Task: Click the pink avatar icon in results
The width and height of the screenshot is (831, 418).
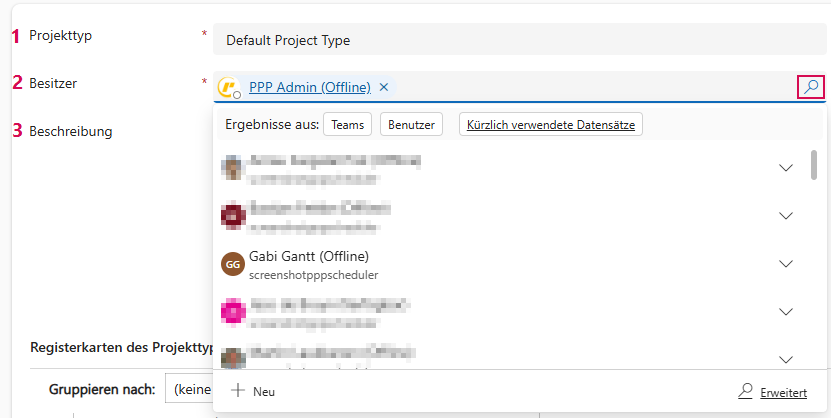Action: click(x=232, y=312)
